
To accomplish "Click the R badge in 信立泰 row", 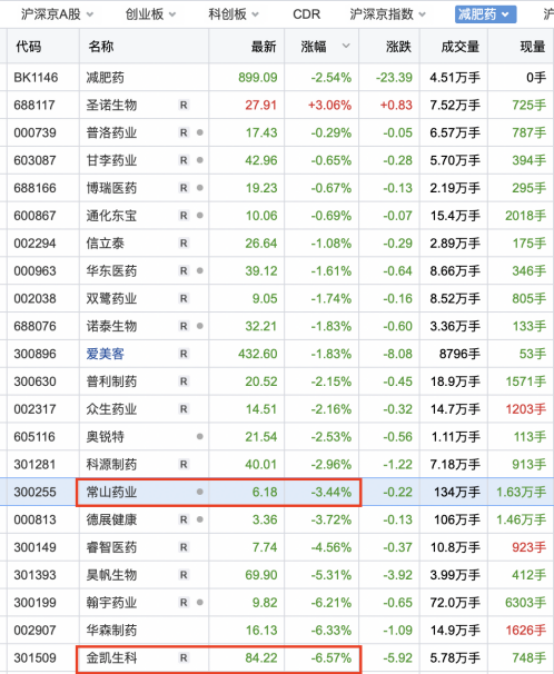I will 184,243.
